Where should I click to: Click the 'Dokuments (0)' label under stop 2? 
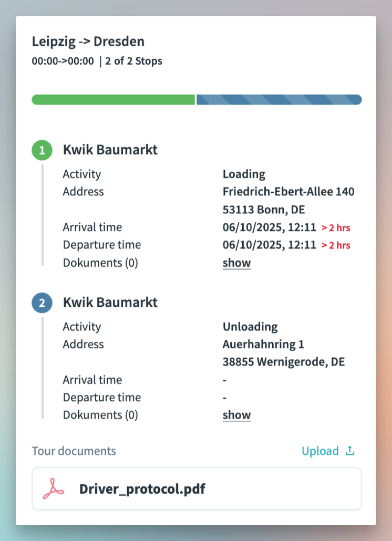100,415
